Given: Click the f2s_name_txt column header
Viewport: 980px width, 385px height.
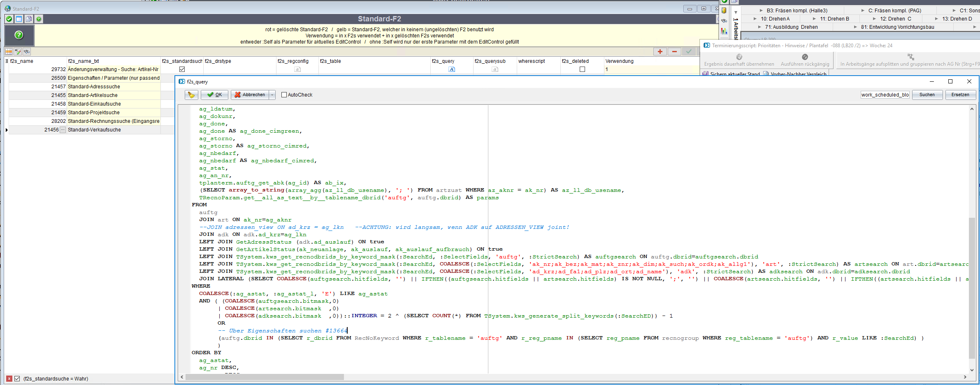Looking at the screenshot, I should coord(84,61).
